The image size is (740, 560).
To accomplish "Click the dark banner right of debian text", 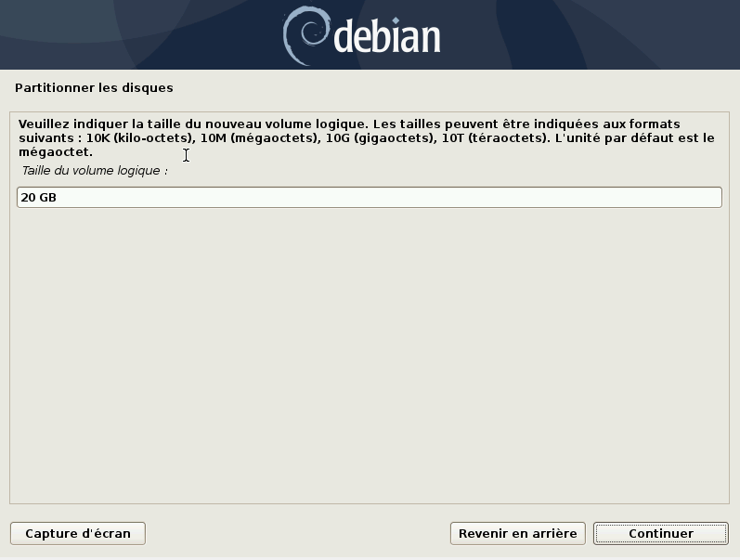I will tap(590, 34).
